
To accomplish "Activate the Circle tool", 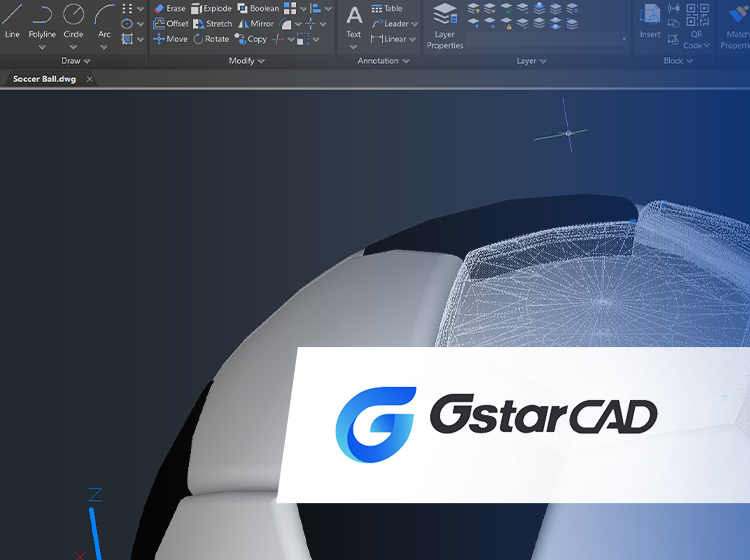I will [73, 19].
